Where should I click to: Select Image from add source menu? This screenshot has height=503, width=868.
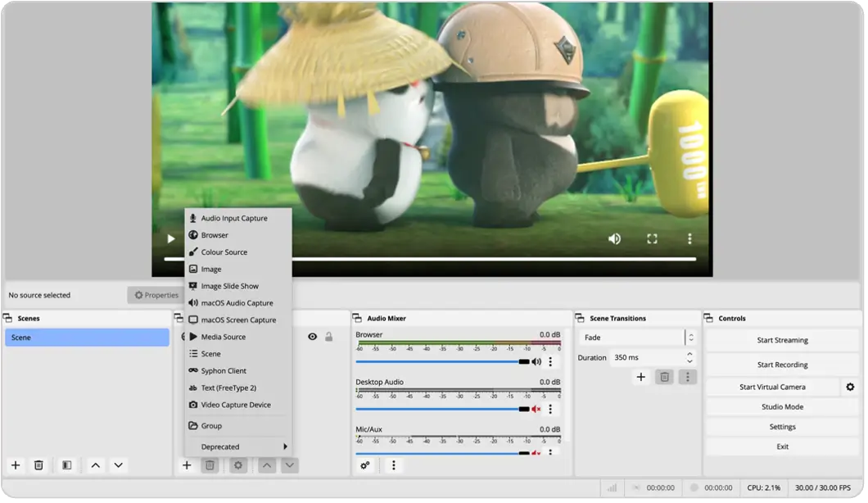tap(238, 270)
